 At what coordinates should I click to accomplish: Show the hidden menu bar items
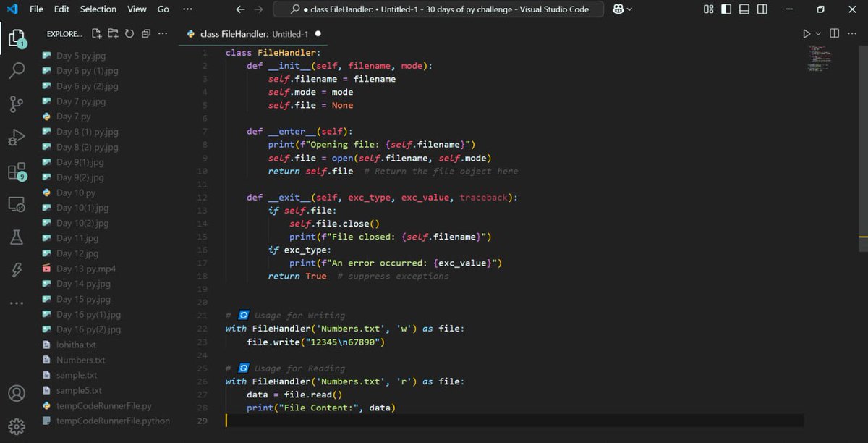pyautogui.click(x=188, y=9)
